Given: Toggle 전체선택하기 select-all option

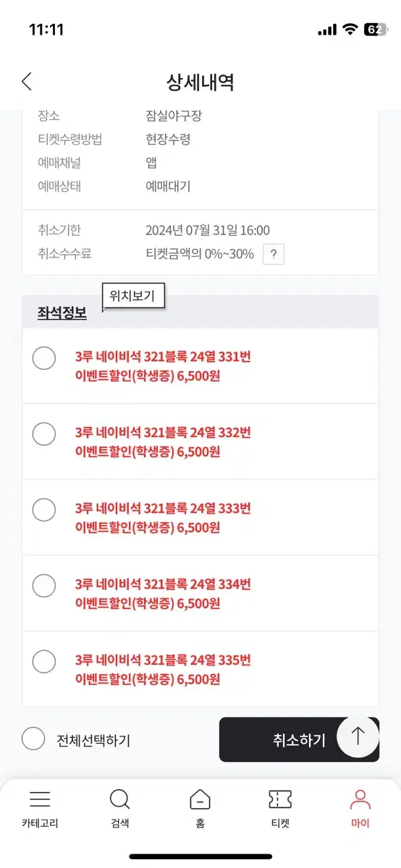Looking at the screenshot, I should pos(76,739).
